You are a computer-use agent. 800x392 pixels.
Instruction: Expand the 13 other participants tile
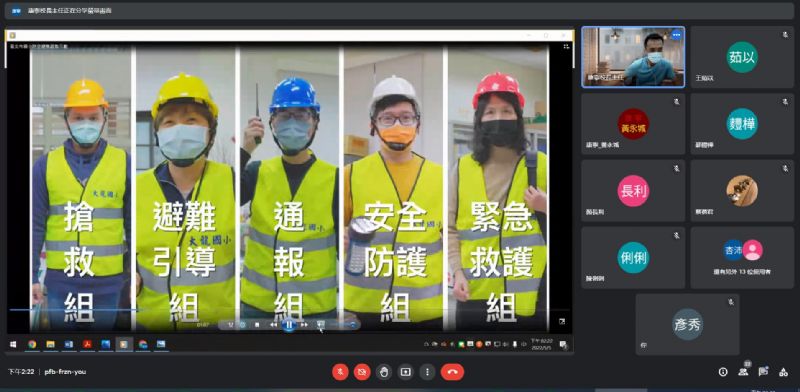(x=742, y=258)
